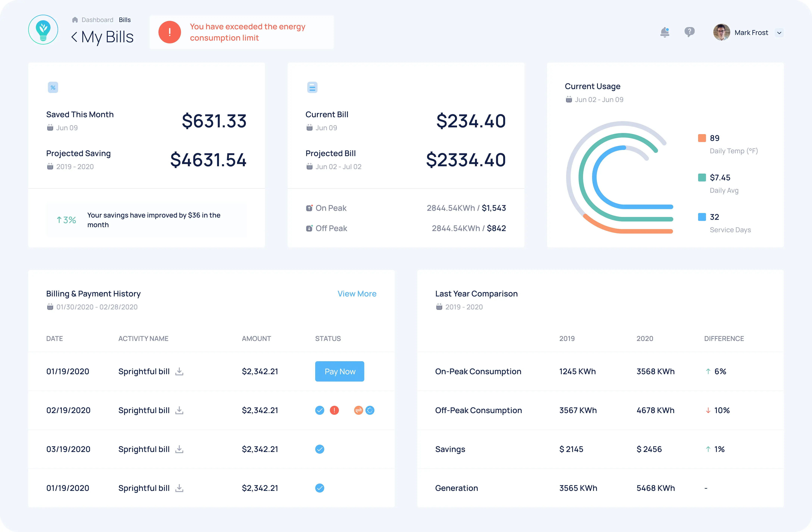Click Pay Now for the 01/19/2020 bill
This screenshot has height=532, width=812.
339,371
